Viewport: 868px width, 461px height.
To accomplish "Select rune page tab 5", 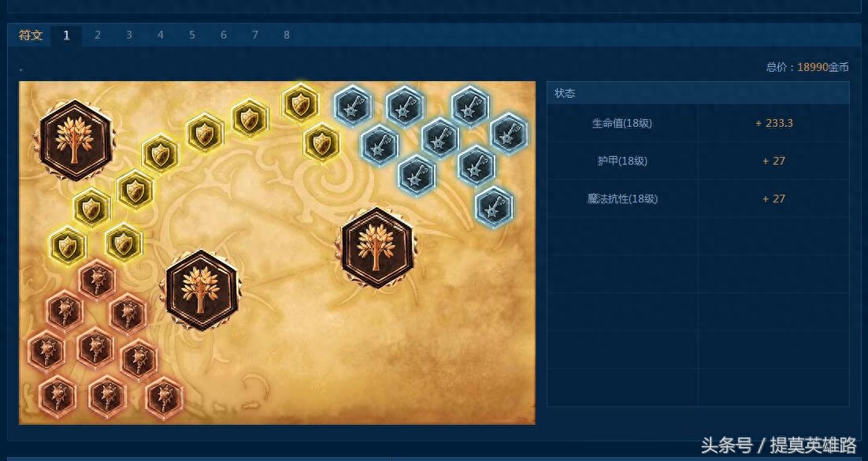I will 192,35.
